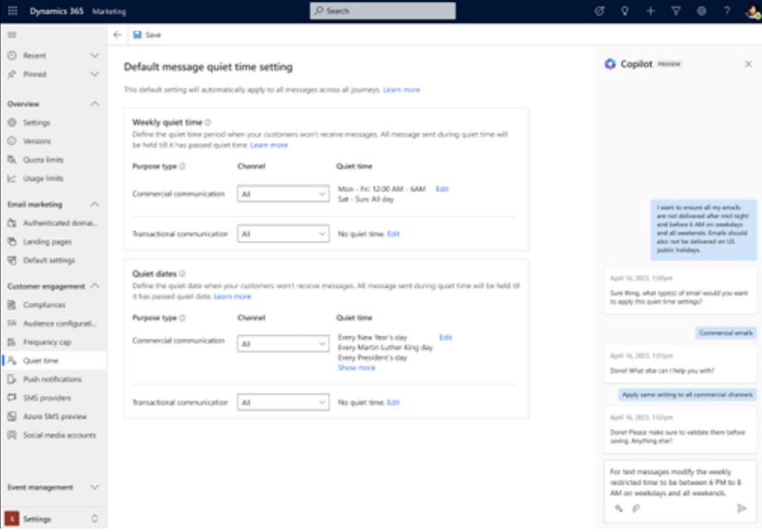Edit the weekly Commercial communication quiet time
This screenshot has height=532, width=762.
pyautogui.click(x=442, y=189)
